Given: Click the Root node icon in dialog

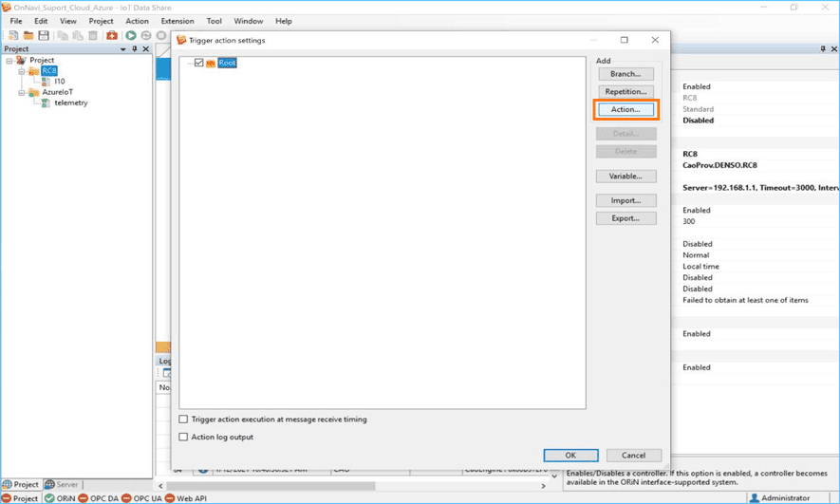Looking at the screenshot, I should click(211, 64).
